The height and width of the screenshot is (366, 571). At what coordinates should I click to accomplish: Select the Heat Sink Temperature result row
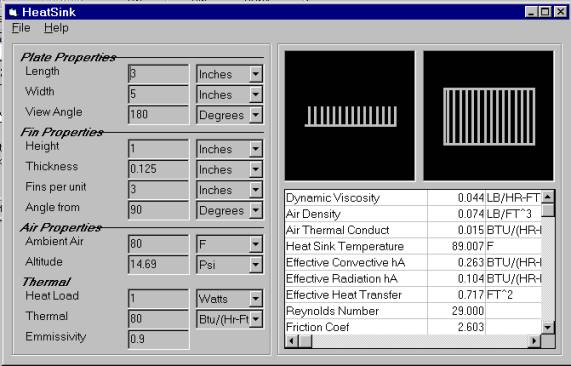coord(413,246)
